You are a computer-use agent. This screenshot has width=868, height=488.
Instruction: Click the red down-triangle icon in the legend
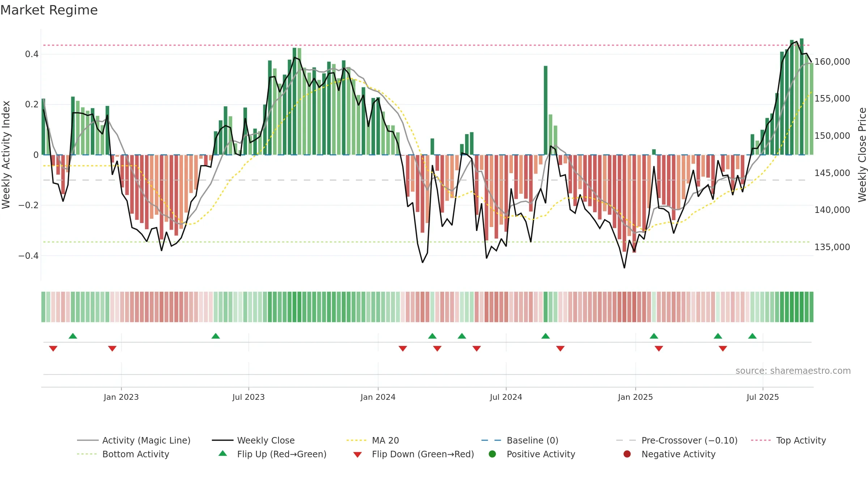(357, 455)
